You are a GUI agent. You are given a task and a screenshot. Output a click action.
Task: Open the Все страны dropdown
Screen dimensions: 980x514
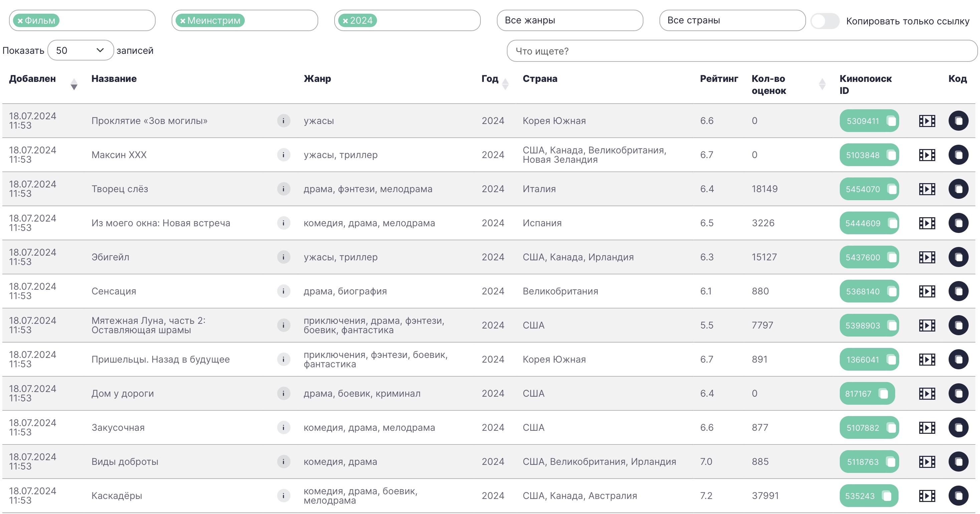click(x=732, y=21)
